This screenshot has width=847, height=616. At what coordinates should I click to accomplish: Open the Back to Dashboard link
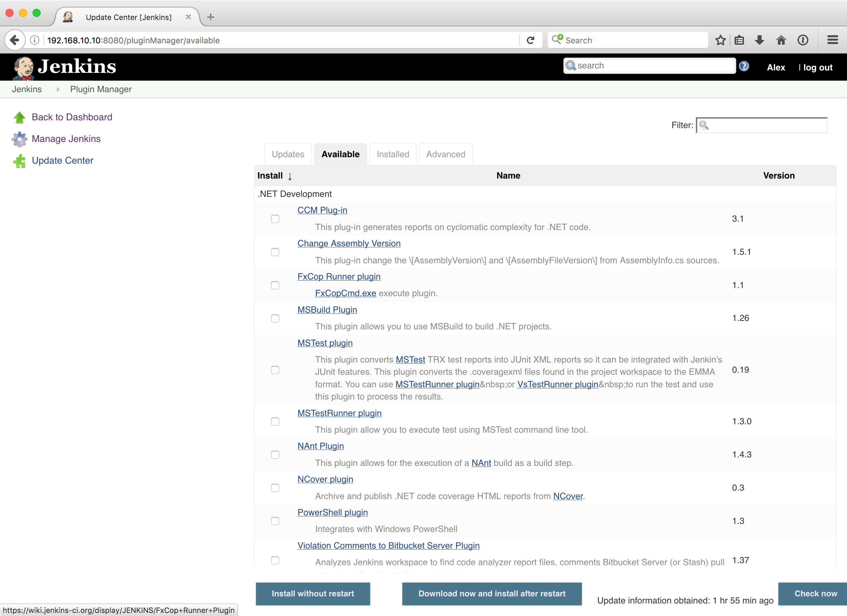tap(72, 117)
